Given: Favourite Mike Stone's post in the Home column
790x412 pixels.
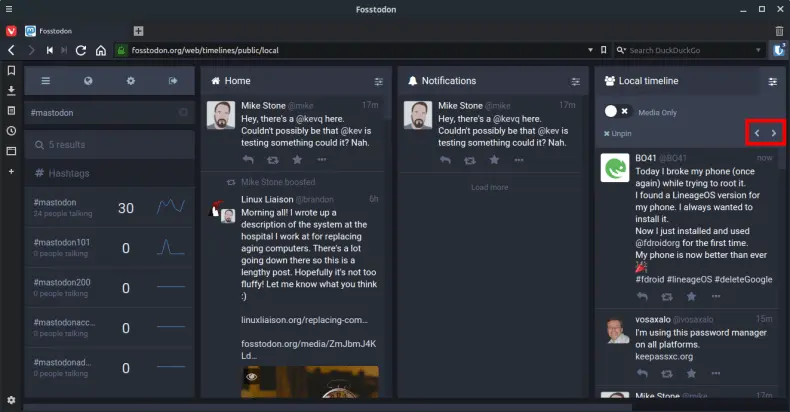Looking at the screenshot, I should coord(297,159).
